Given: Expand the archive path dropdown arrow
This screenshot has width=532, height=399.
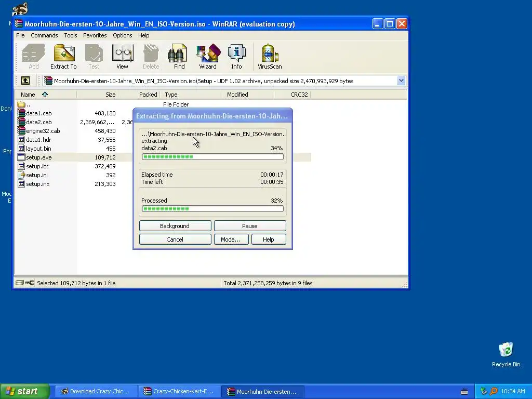Looking at the screenshot, I should (402, 81).
